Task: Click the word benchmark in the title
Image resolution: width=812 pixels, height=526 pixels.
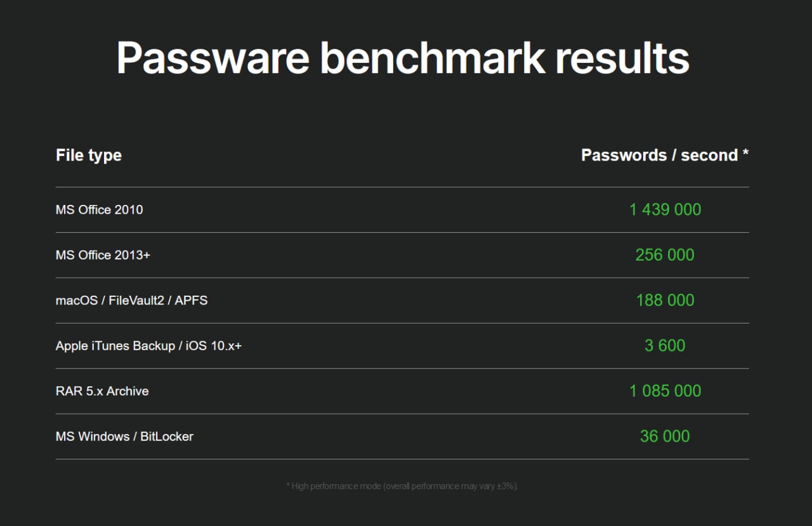Action: pos(433,58)
